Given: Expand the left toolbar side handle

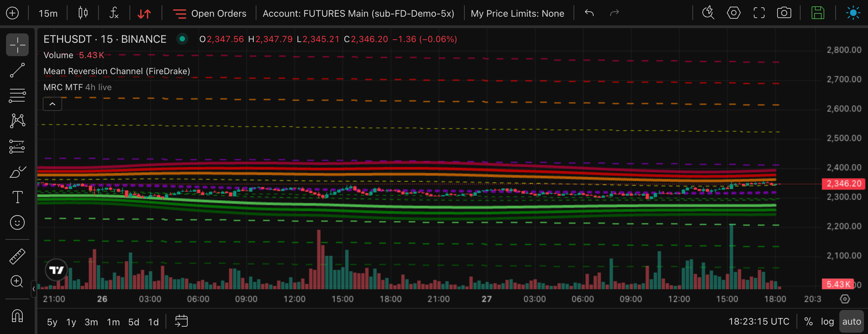Looking at the screenshot, I should pos(34,289).
